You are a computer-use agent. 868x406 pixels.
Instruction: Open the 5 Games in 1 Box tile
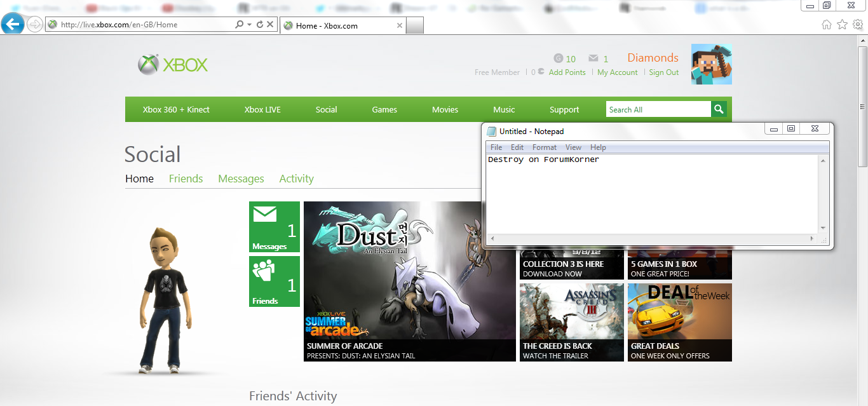click(680, 265)
